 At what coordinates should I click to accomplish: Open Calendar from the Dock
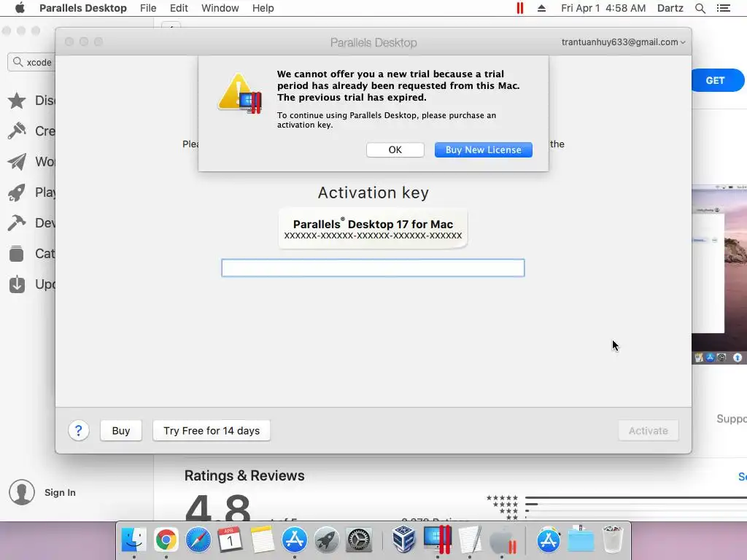click(x=230, y=540)
